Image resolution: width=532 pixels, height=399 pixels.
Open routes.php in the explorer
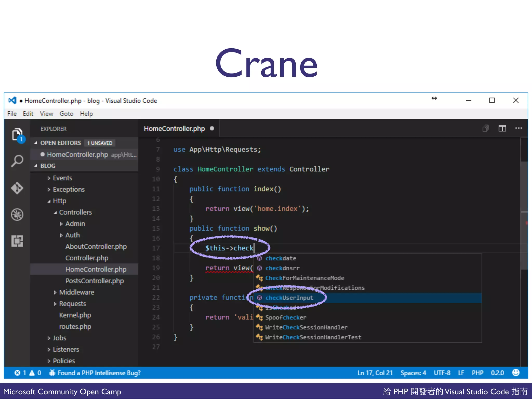[75, 327]
